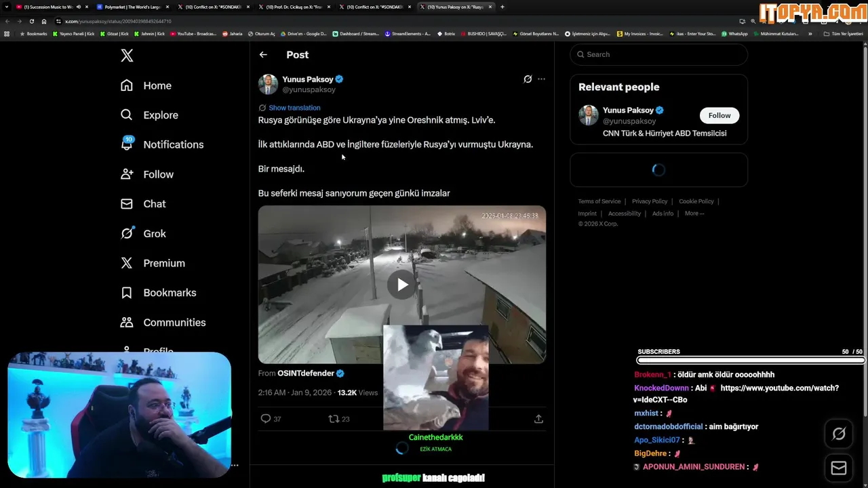The image size is (868, 488).
Task: Open Botrix bookmark
Action: point(446,34)
